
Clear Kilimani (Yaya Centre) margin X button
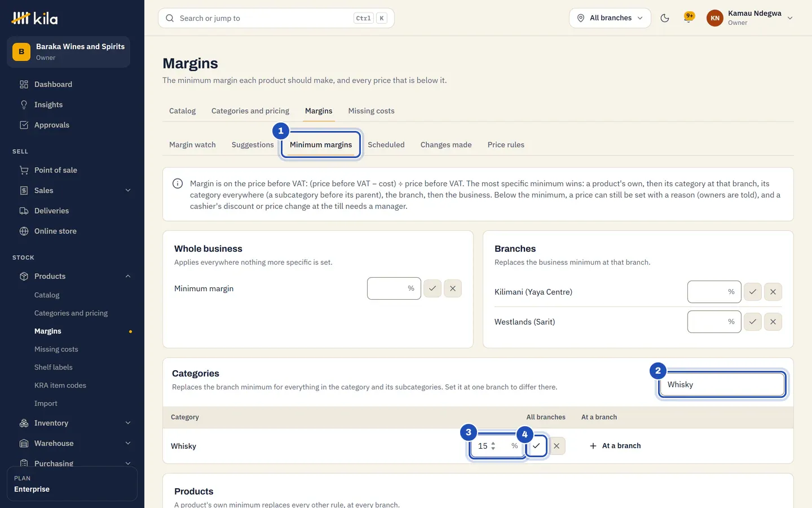[x=773, y=292]
